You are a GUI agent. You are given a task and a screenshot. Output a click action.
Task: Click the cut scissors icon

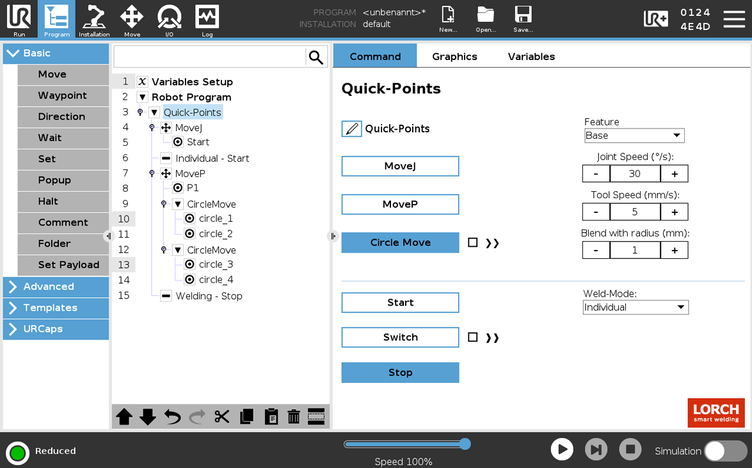[221, 417]
